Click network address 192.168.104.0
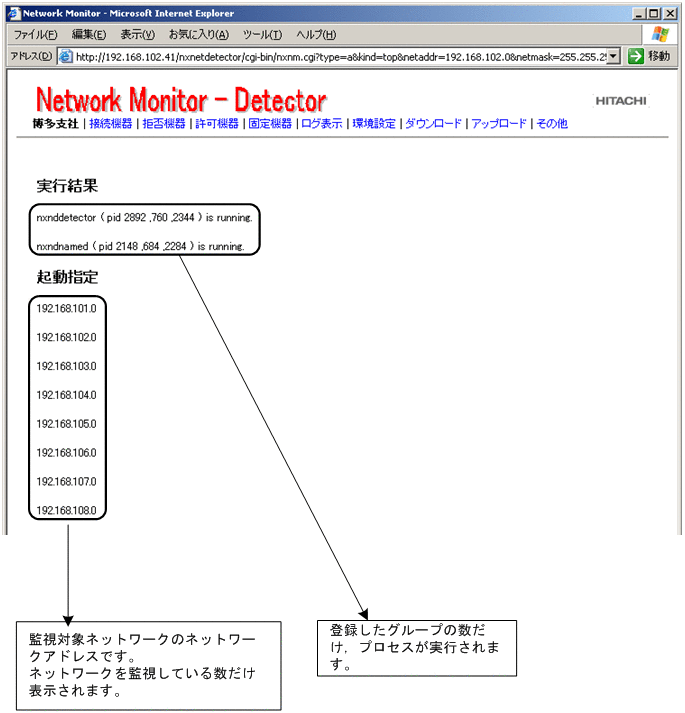 66,395
